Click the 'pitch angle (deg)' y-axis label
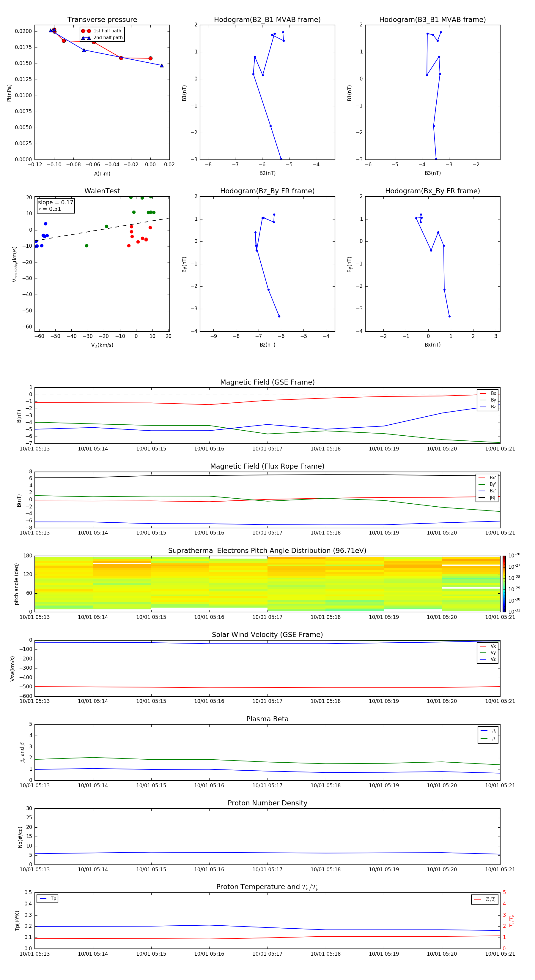Viewport: 535px width, 980px height. click(16, 584)
